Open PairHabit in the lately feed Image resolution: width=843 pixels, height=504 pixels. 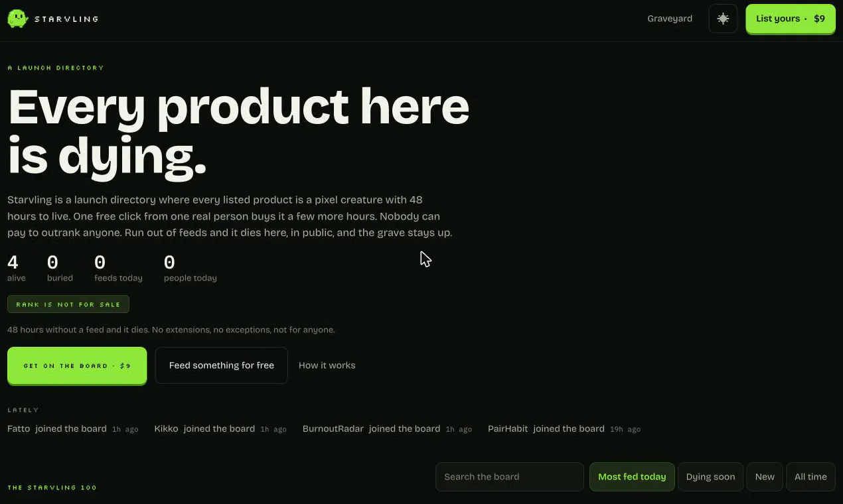pyautogui.click(x=508, y=429)
